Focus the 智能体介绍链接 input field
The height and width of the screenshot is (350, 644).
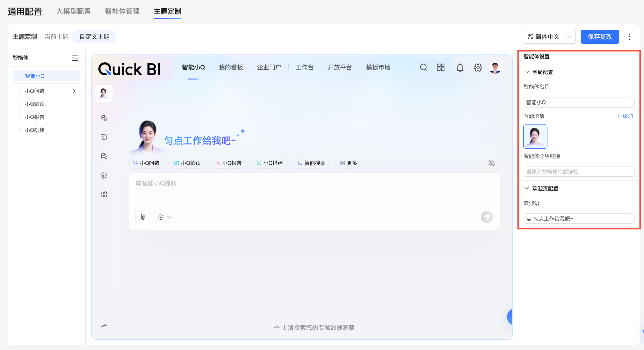579,172
